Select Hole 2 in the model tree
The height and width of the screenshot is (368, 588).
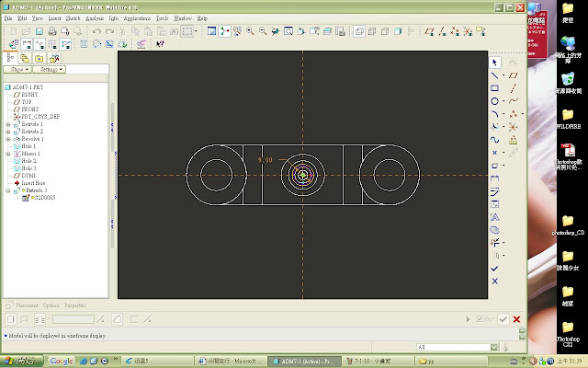(28, 161)
